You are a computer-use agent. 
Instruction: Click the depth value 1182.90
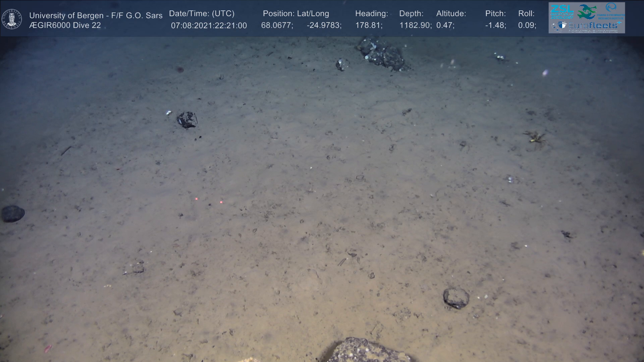[x=415, y=25]
